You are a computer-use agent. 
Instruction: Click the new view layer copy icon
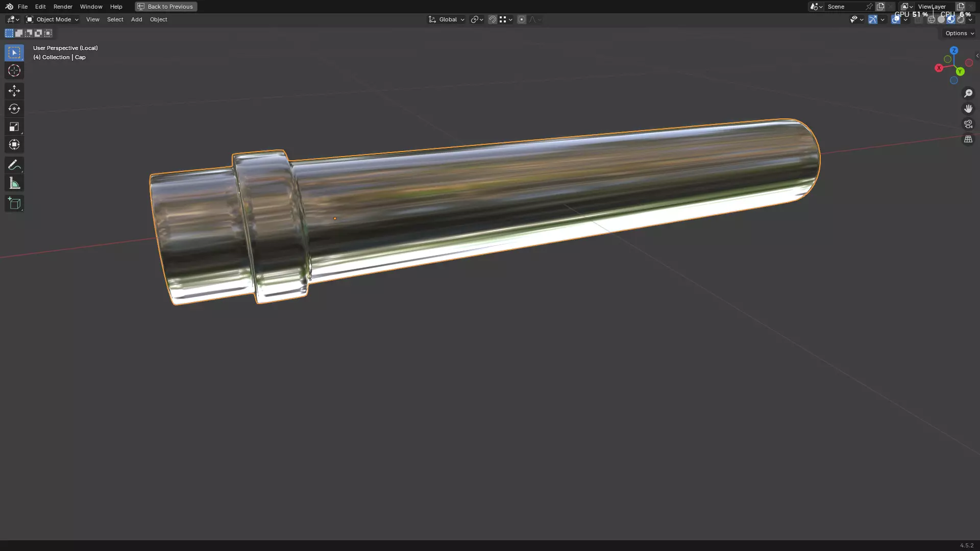point(961,7)
